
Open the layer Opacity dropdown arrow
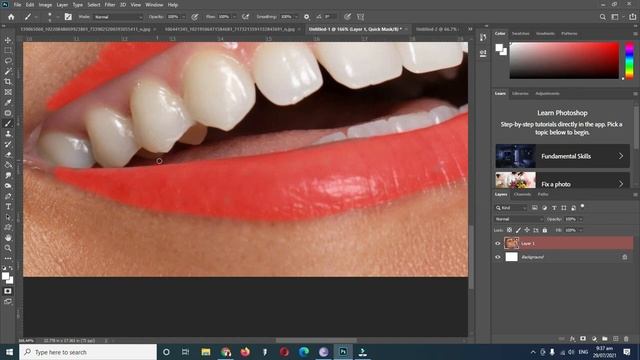click(581, 219)
